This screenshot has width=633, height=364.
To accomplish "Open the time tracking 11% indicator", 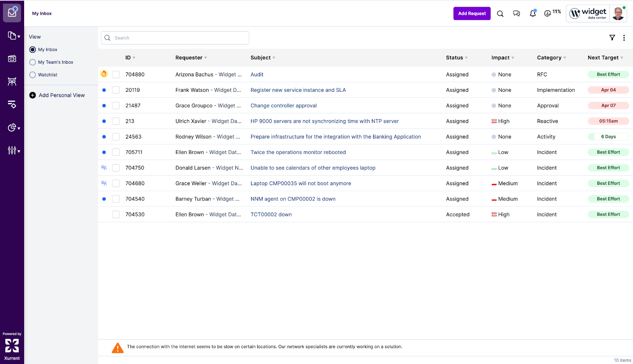I will [x=552, y=13].
